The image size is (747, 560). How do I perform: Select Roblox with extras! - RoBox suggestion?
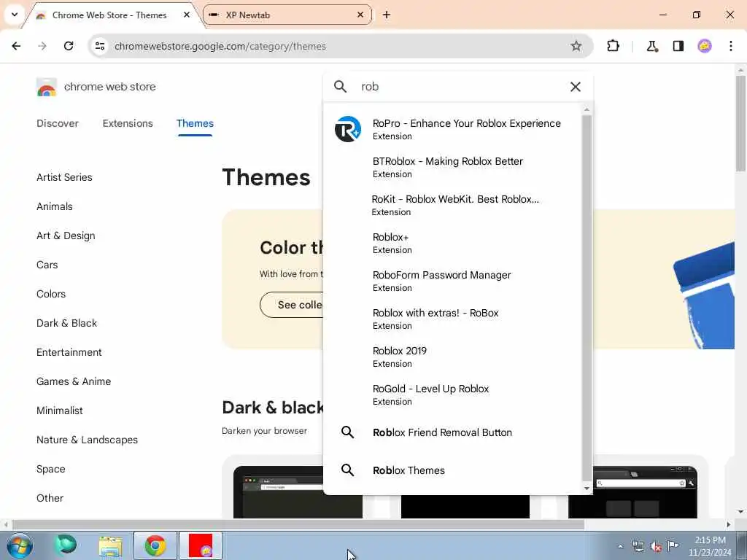click(x=452, y=319)
